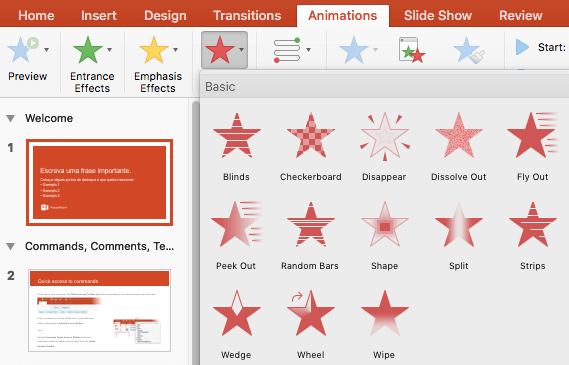The width and height of the screenshot is (569, 365).
Task: Select the Strips exit effect
Action: click(x=532, y=235)
